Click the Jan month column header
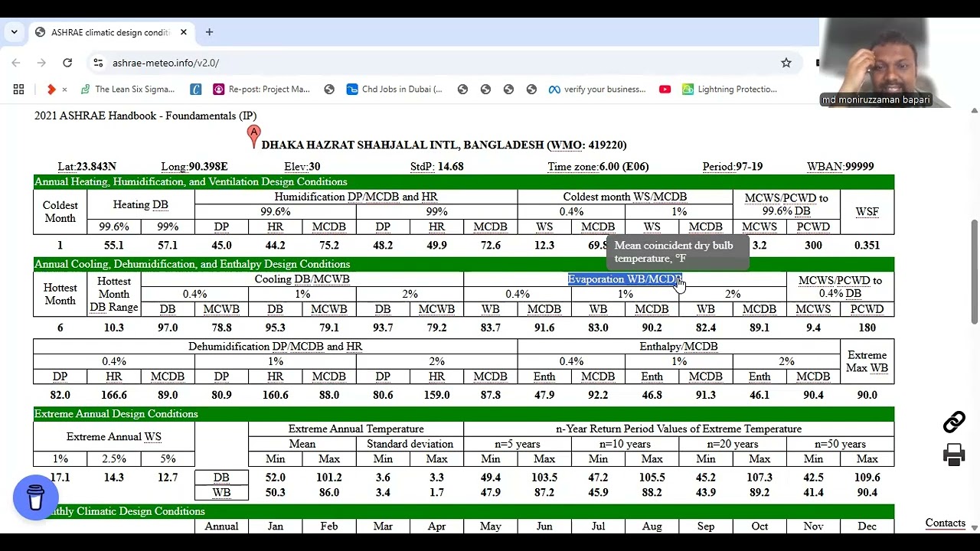This screenshot has height=551, width=980. 275,527
